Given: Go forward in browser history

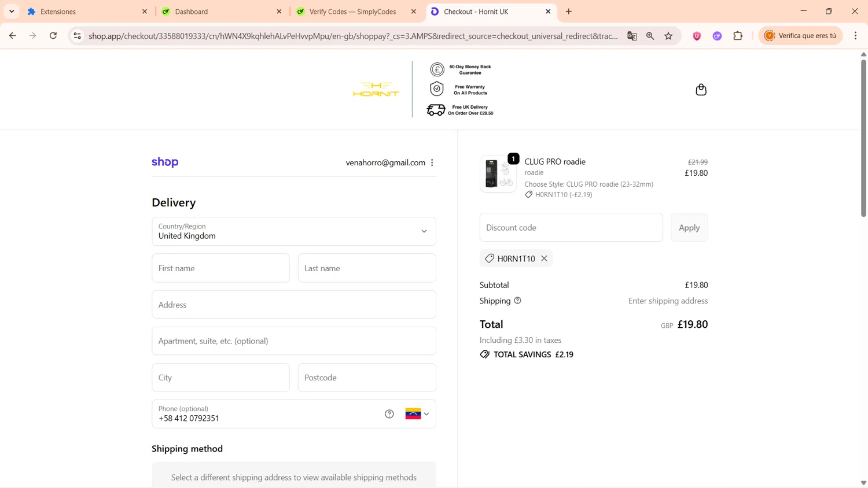Looking at the screenshot, I should click(33, 36).
